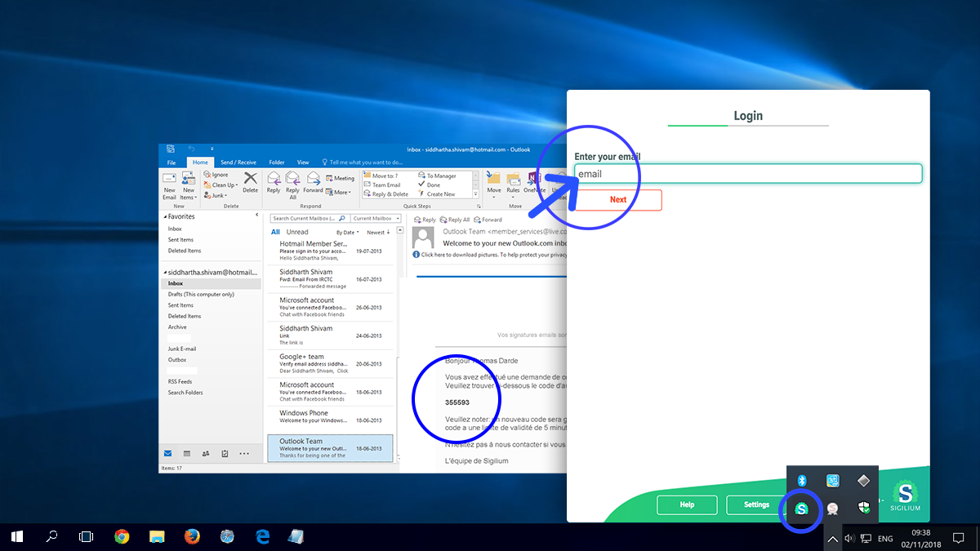
Task: Open the Sigilium Settings button
Action: pos(756,504)
